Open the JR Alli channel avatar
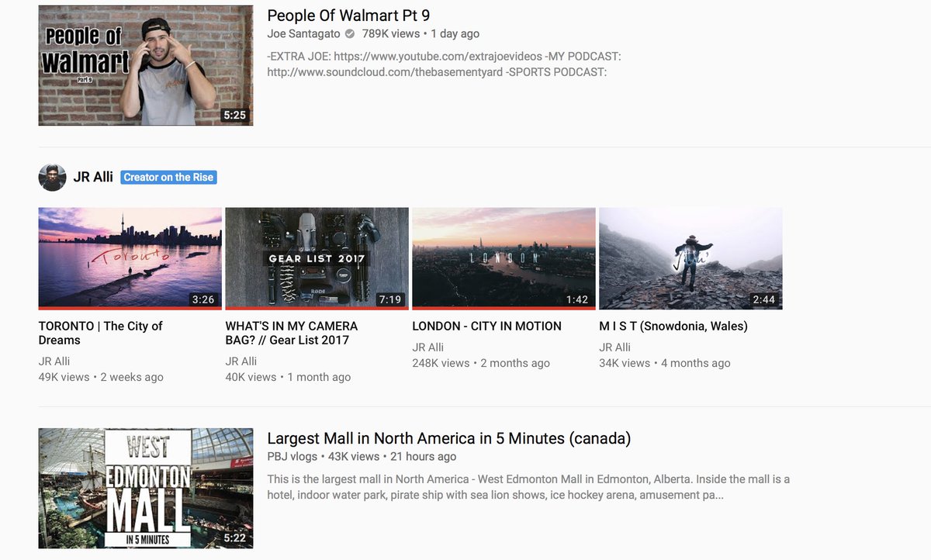This screenshot has height=560, width=931. coord(52,178)
